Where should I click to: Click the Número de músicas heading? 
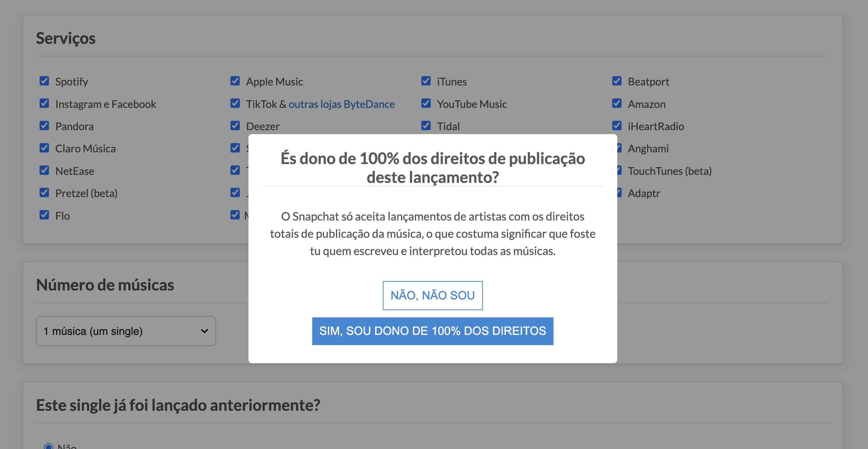tap(105, 285)
